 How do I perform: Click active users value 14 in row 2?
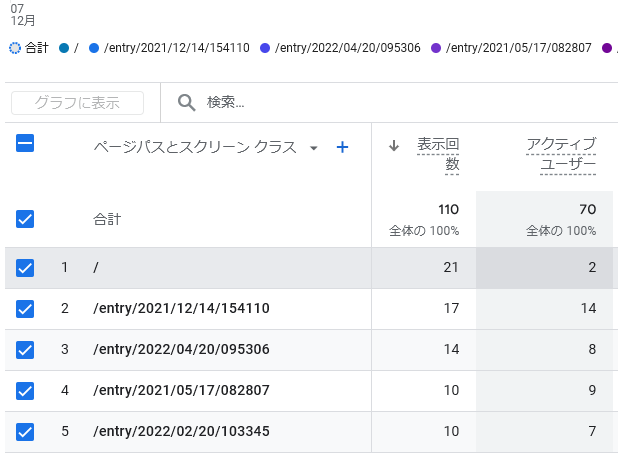click(x=588, y=308)
